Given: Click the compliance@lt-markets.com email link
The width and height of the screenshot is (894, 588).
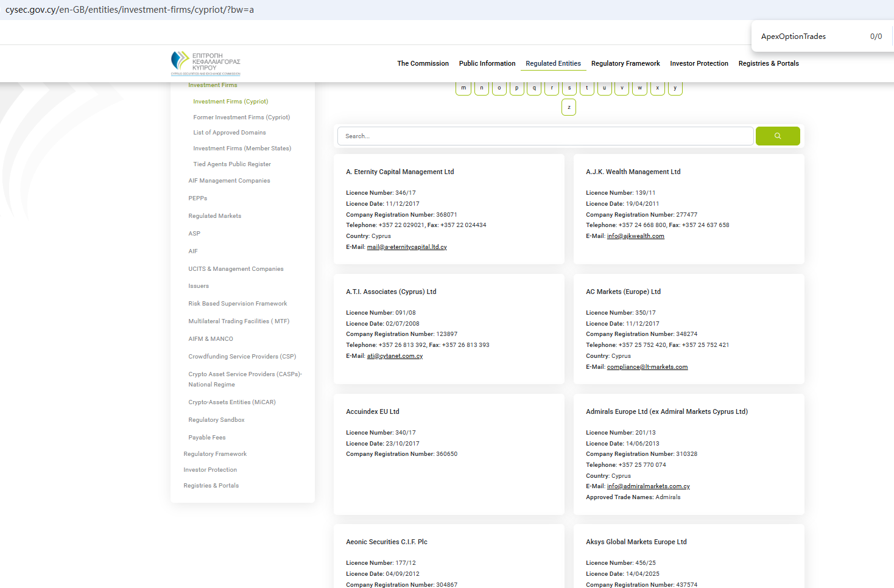Looking at the screenshot, I should (647, 367).
